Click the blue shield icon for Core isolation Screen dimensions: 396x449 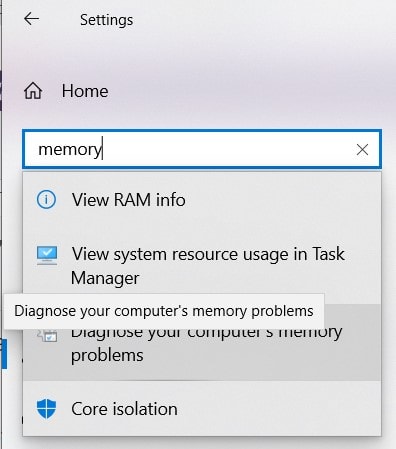point(46,409)
